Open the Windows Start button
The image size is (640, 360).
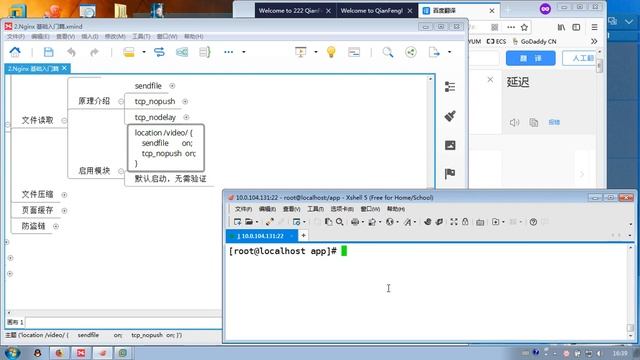[x=12, y=353]
